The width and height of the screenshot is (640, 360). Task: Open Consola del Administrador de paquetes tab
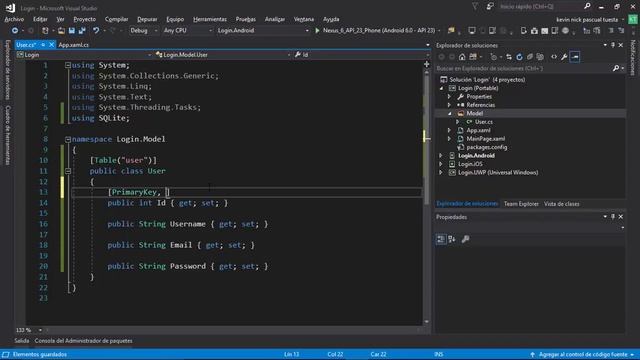point(83,341)
